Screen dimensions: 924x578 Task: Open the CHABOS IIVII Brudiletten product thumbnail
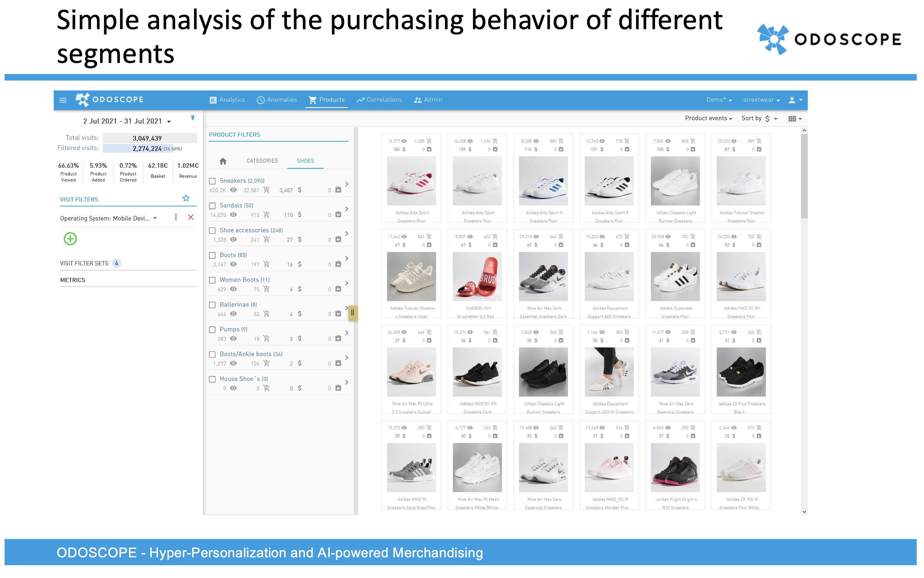coord(477,277)
